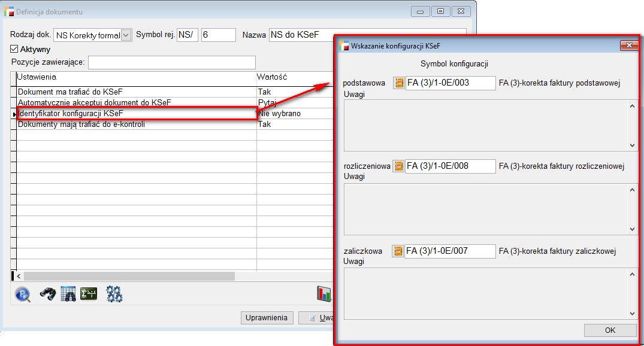Open the list picker for podstawowa configuration
This screenshot has height=346, width=644.
click(398, 83)
